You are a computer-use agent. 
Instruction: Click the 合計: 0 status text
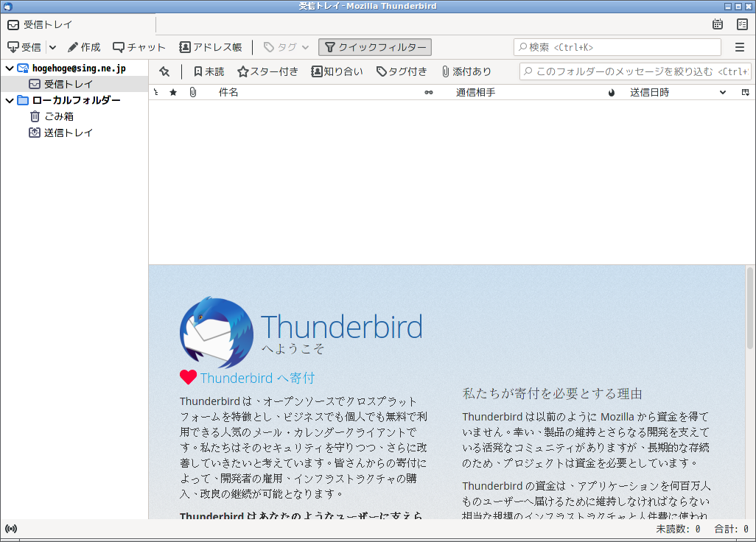(x=731, y=529)
